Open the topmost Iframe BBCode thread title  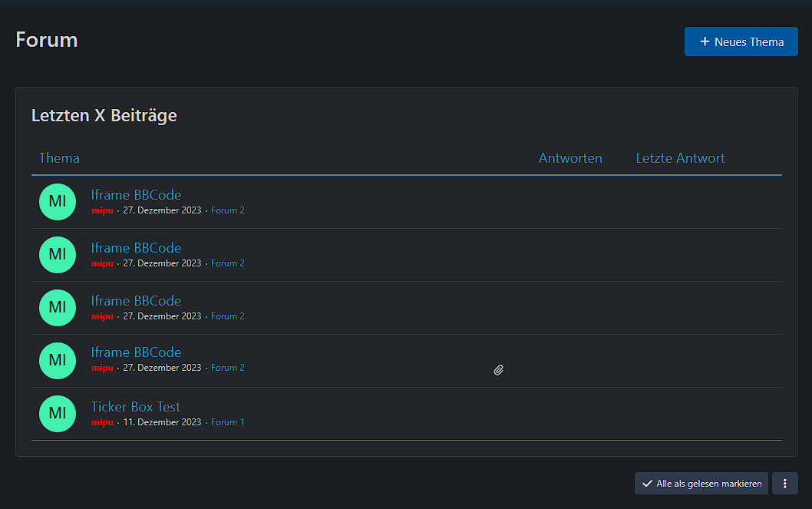click(136, 195)
